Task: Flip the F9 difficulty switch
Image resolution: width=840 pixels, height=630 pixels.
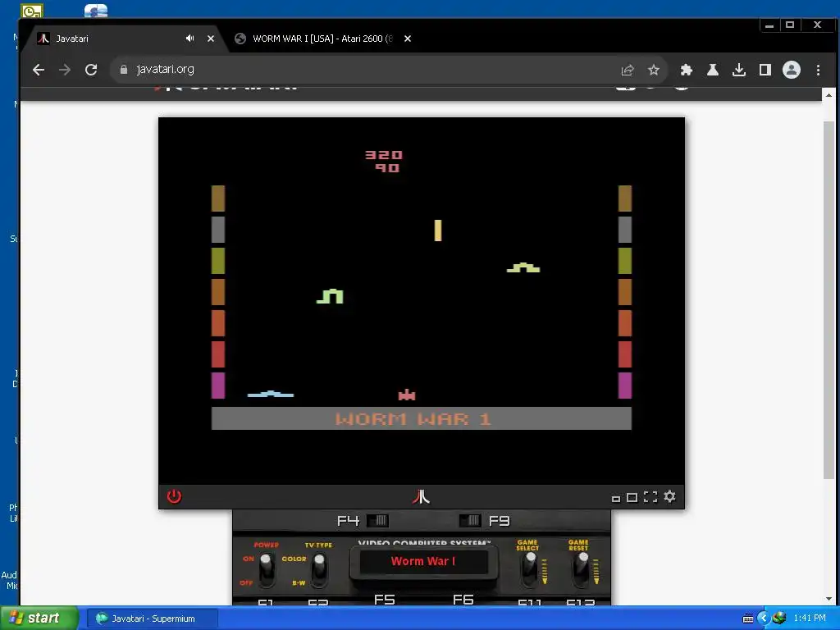Action: tap(470, 521)
